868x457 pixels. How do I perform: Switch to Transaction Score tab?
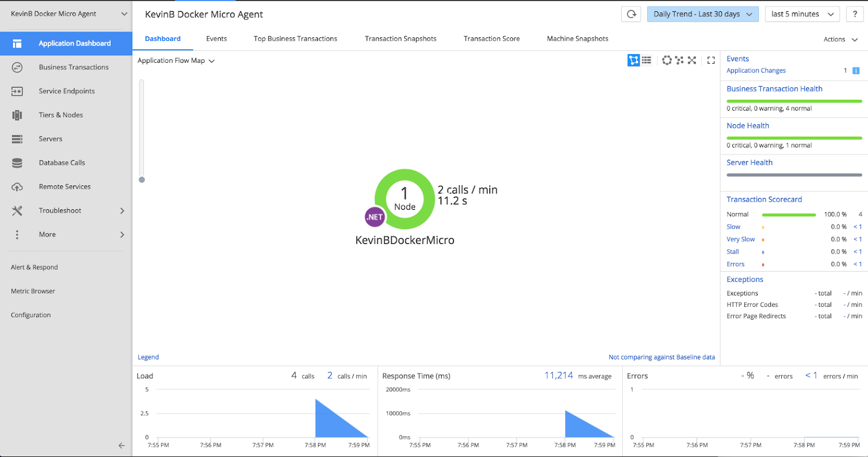click(492, 38)
